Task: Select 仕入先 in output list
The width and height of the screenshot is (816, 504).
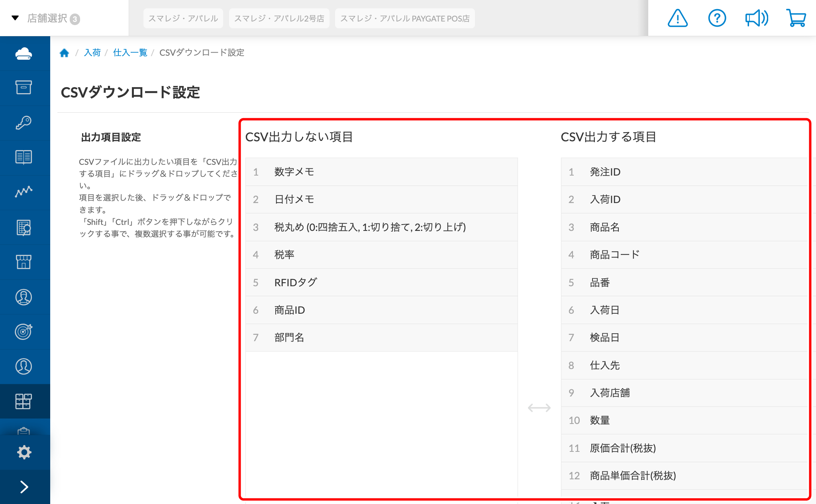Action: 685,365
